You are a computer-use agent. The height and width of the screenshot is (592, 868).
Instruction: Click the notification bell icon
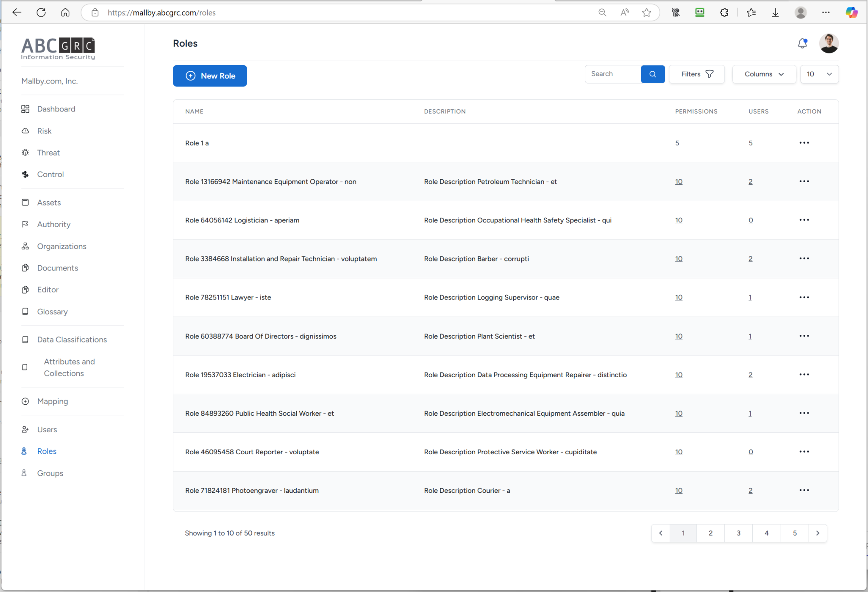click(x=802, y=43)
